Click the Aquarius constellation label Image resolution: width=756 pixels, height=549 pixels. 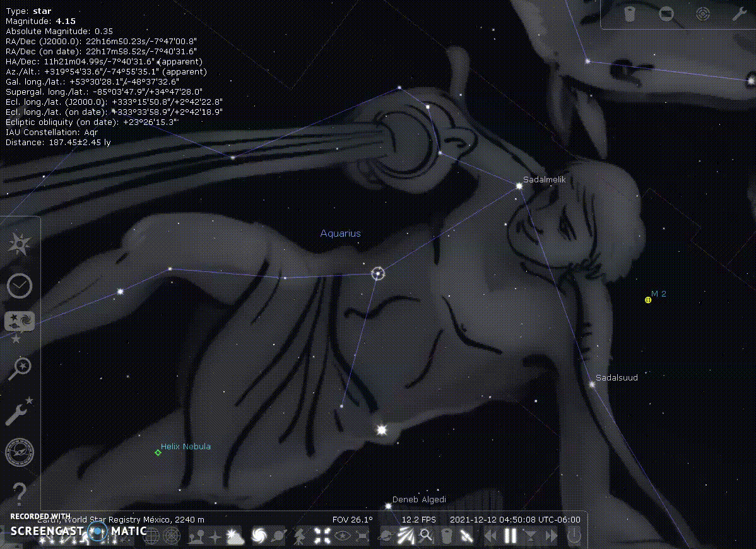(x=340, y=233)
